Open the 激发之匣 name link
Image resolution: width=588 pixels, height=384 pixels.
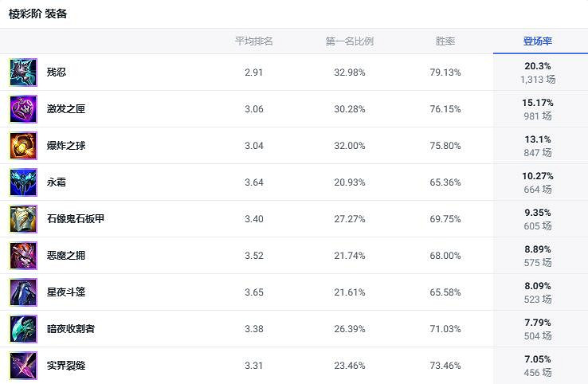click(x=66, y=109)
